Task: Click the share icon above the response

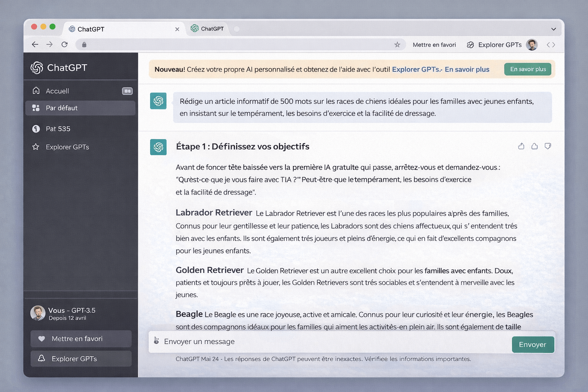Action: [521, 146]
